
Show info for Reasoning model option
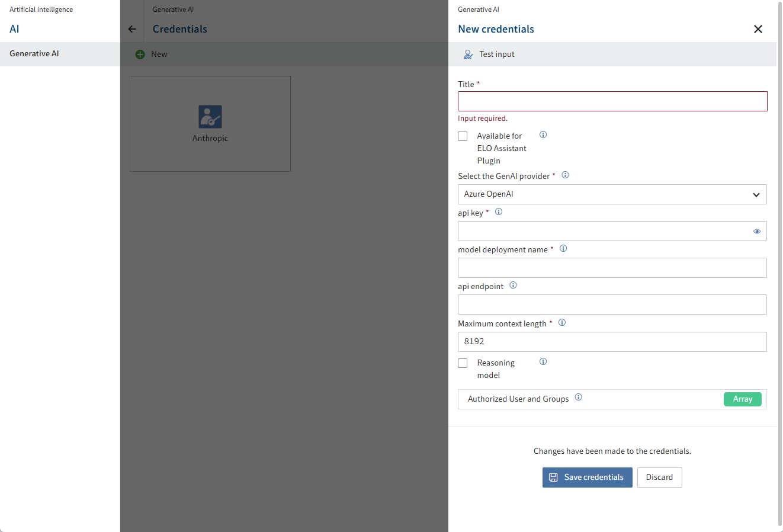coord(543,361)
